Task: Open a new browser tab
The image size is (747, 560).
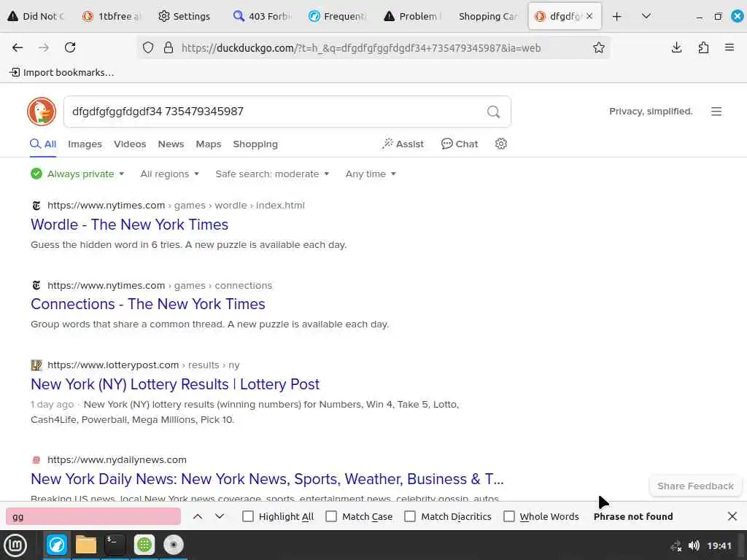Action: pyautogui.click(x=617, y=17)
